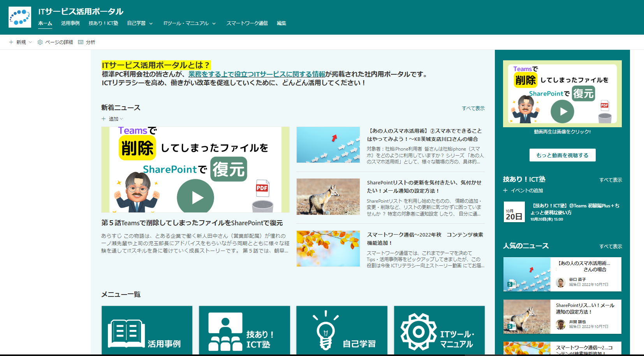Click もっと動画を視聴する button

(x=562, y=155)
